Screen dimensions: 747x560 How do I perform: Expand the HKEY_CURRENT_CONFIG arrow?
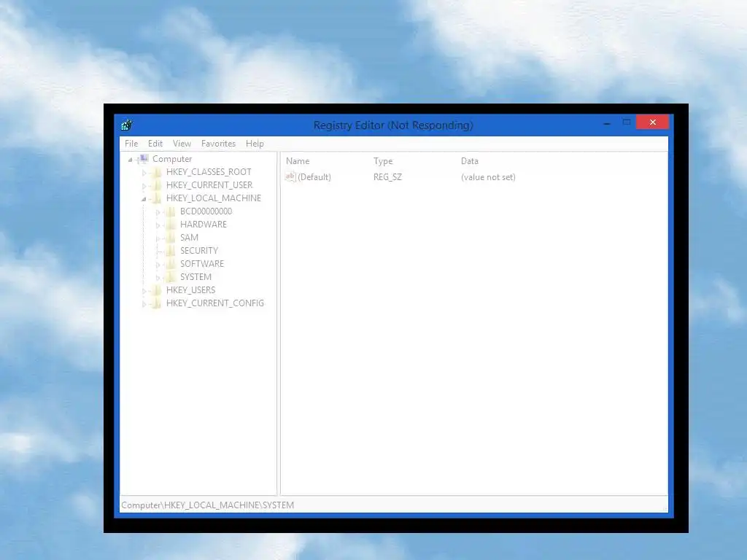click(144, 304)
